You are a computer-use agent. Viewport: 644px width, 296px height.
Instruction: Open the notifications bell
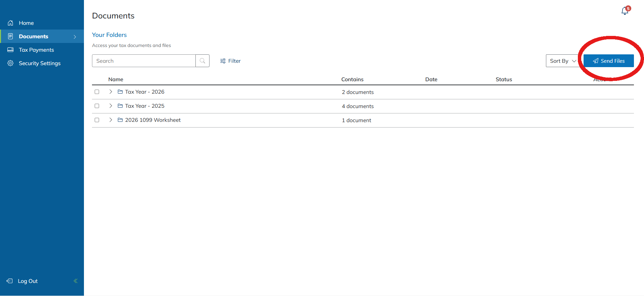(x=625, y=11)
